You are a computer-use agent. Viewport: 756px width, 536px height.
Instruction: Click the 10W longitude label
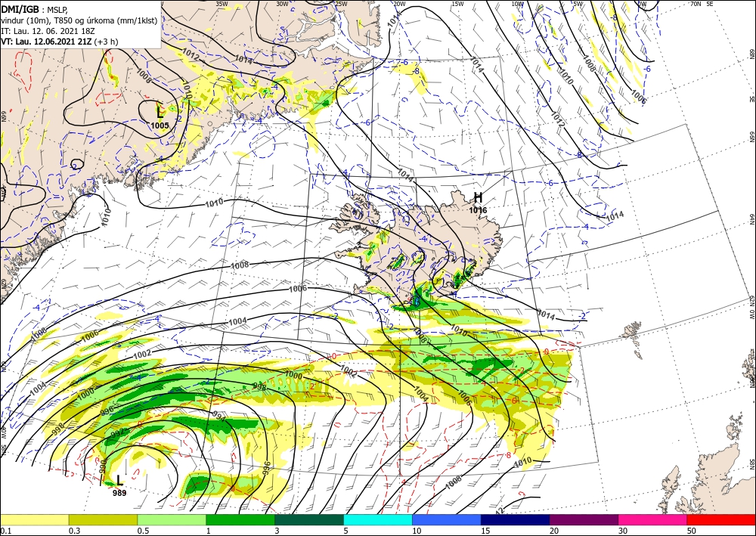point(517,4)
